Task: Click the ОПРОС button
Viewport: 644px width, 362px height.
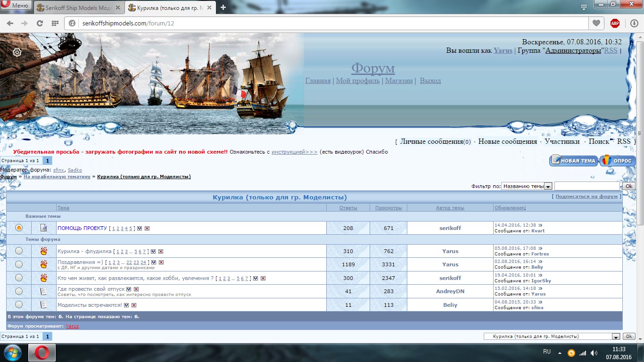Action: (618, 161)
